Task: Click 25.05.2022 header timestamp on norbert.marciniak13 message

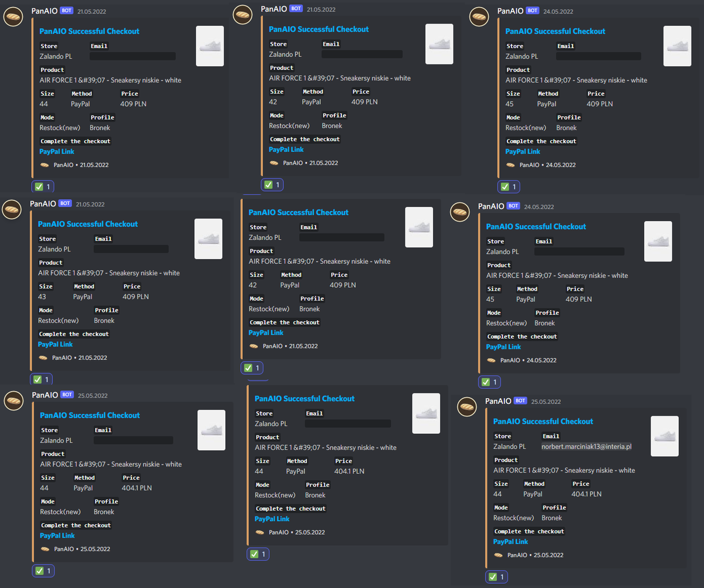Action: pos(546,402)
